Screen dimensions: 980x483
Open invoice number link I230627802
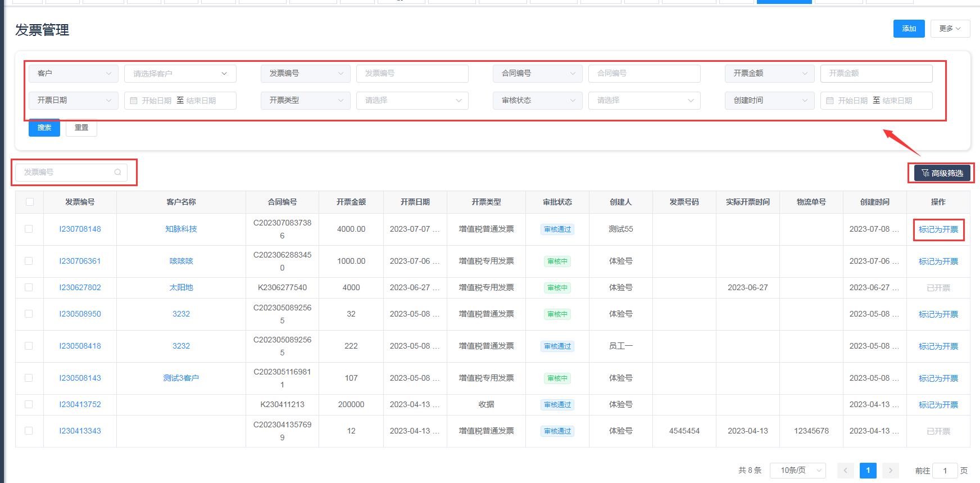tap(80, 287)
